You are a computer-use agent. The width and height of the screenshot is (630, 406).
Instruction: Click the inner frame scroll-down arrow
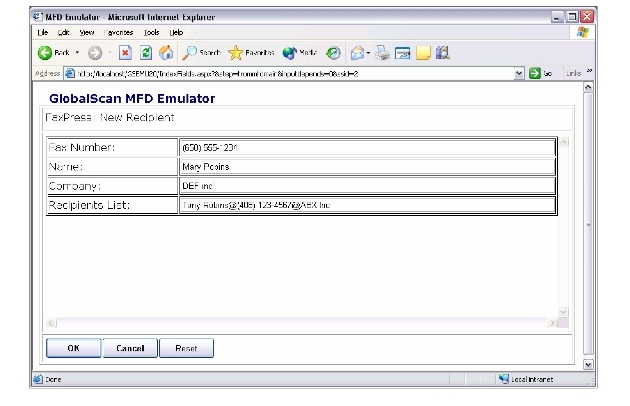point(563,312)
